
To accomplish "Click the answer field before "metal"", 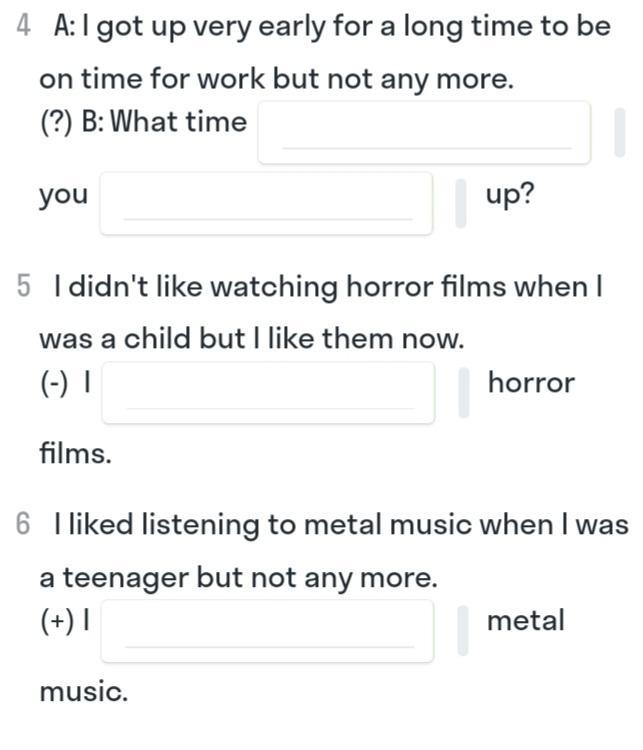I will (x=268, y=631).
